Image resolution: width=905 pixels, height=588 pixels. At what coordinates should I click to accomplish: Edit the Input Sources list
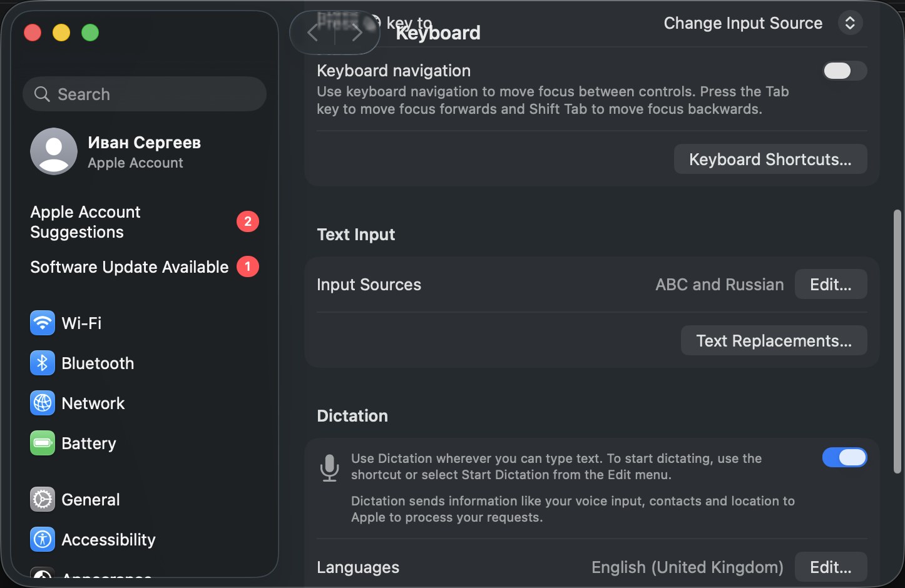(x=831, y=284)
